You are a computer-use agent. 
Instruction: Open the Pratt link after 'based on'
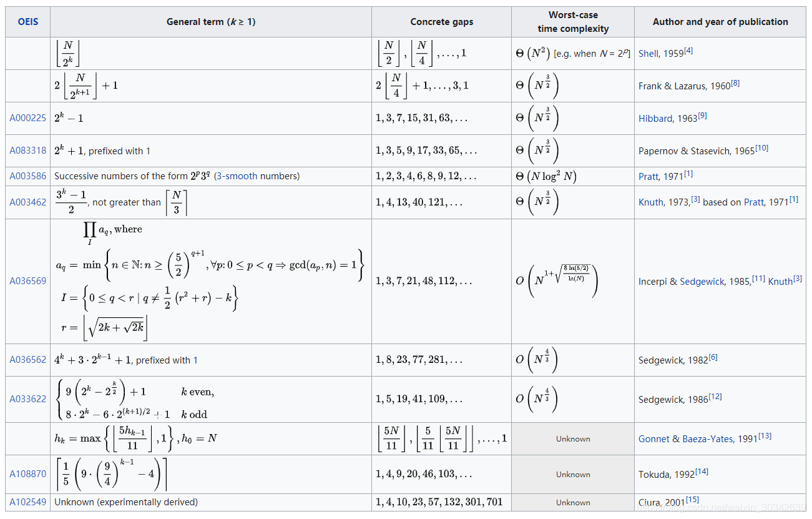tap(754, 202)
